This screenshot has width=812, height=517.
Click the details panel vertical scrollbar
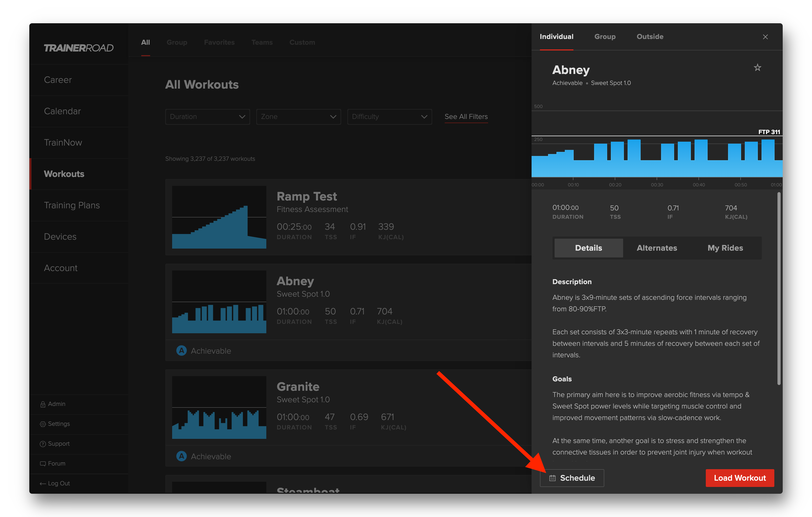(x=779, y=289)
